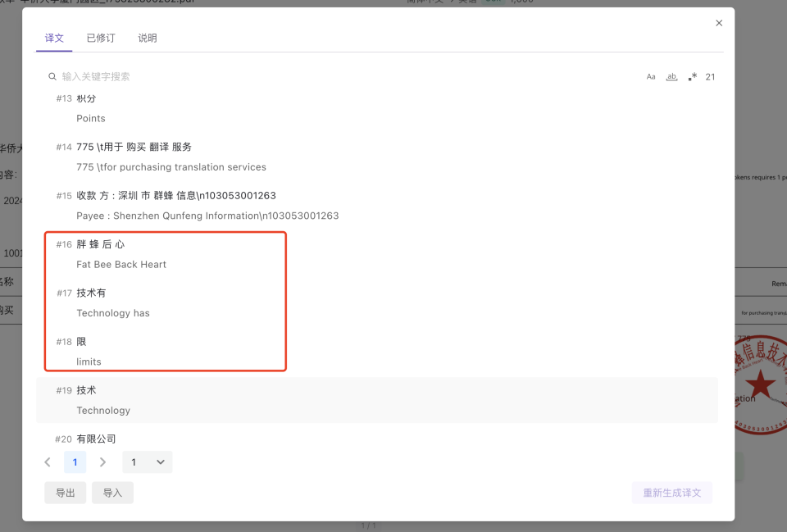Click the 'Technology has' translation of #17

[113, 313]
